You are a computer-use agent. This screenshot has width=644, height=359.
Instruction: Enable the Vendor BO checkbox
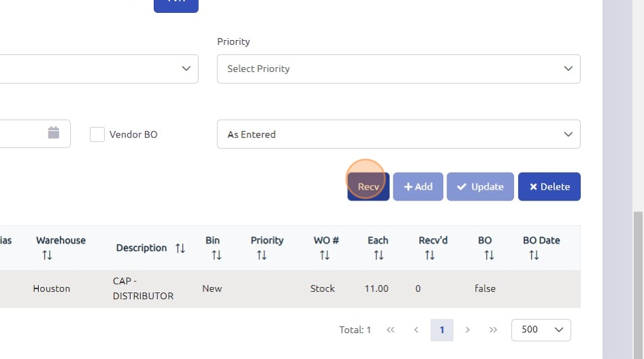pyautogui.click(x=97, y=135)
